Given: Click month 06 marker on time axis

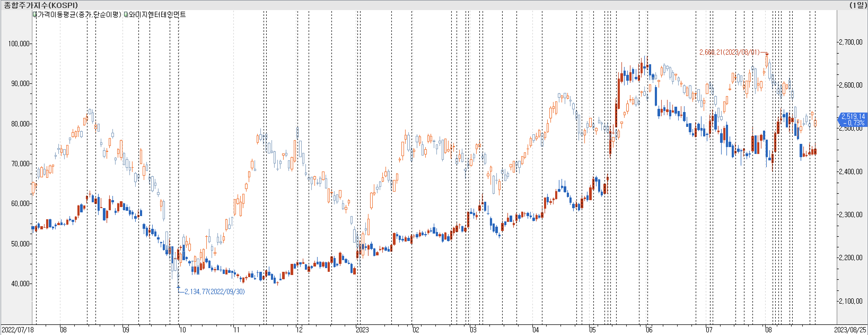Looking at the screenshot, I should 649,330.
